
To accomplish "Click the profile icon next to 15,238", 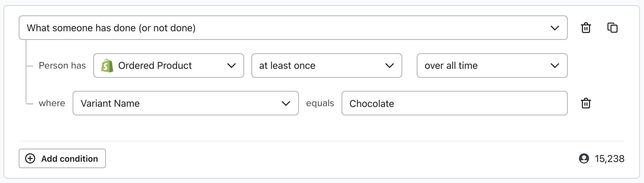I will click(x=584, y=159).
